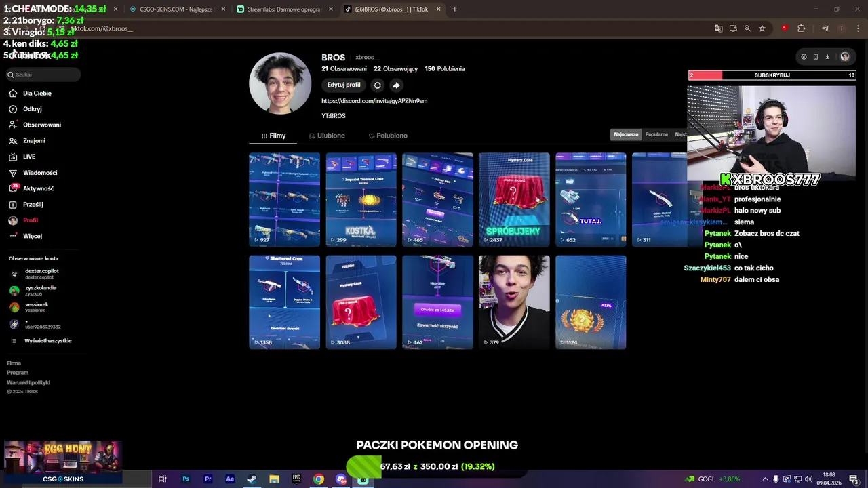Open the account avatar menu top right
868x488 pixels.
coord(844,57)
